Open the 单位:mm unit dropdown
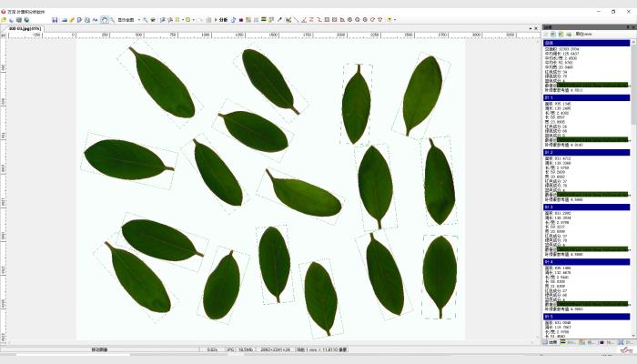Image resolution: width=637 pixels, height=364 pixels. point(584,34)
